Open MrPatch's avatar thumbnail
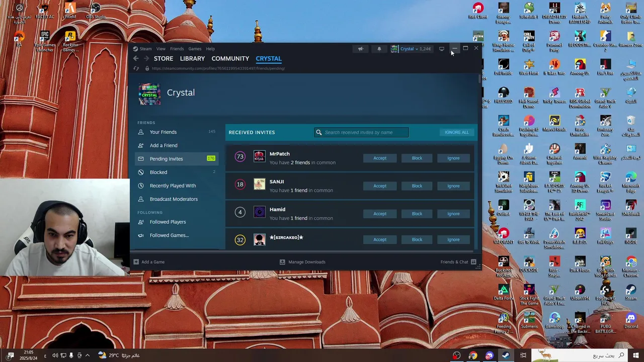The width and height of the screenshot is (644, 362). (x=259, y=156)
